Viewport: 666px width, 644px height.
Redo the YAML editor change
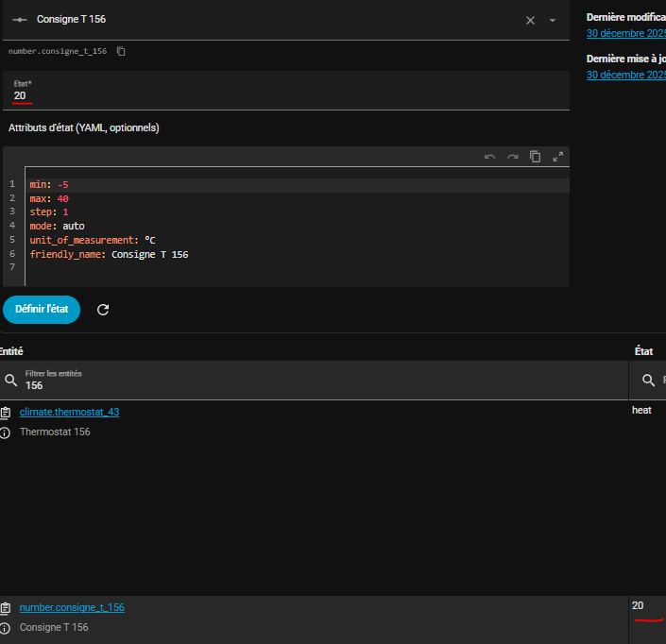pyautogui.click(x=512, y=157)
